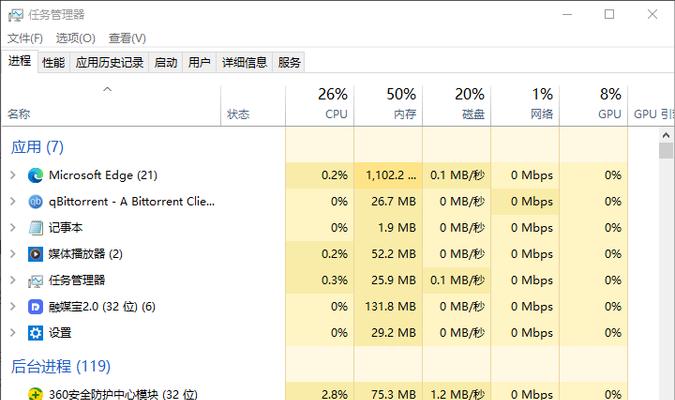675x400 pixels.
Task: Click the Task Manager title bar icon
Action: pos(15,15)
